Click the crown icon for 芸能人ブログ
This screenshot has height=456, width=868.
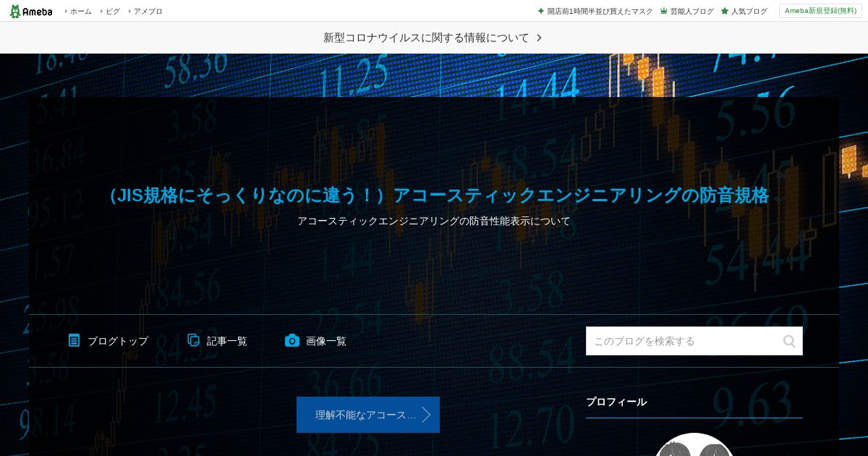(664, 11)
